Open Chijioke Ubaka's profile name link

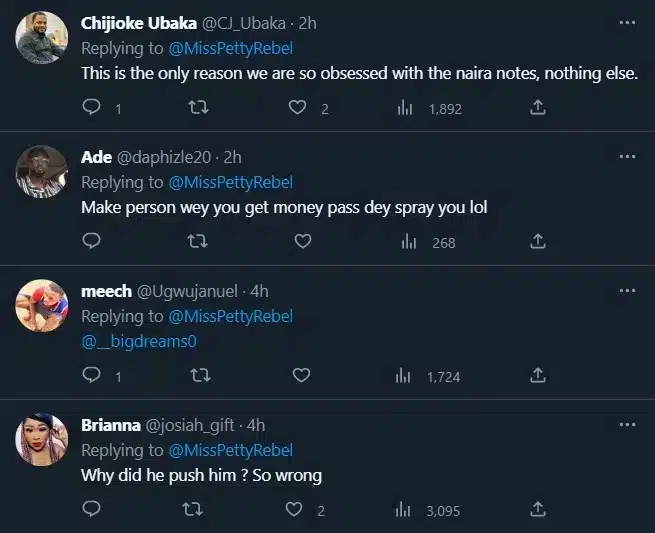click(x=138, y=24)
